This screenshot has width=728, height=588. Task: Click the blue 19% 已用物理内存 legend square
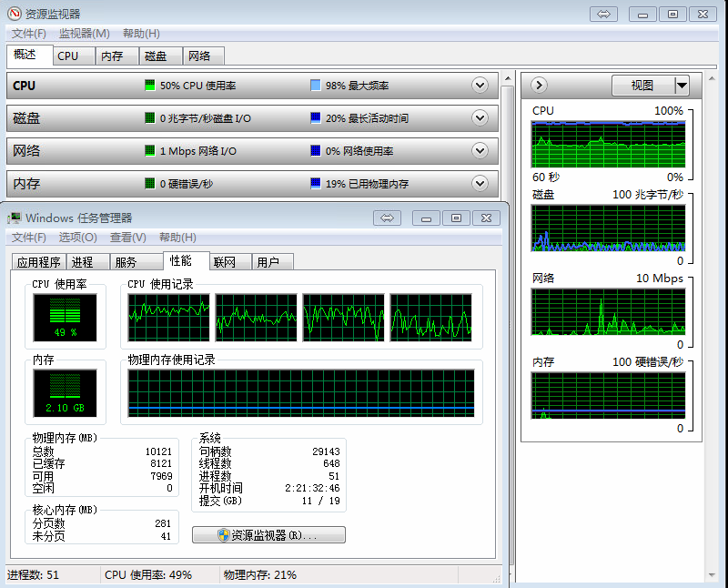coord(315,184)
